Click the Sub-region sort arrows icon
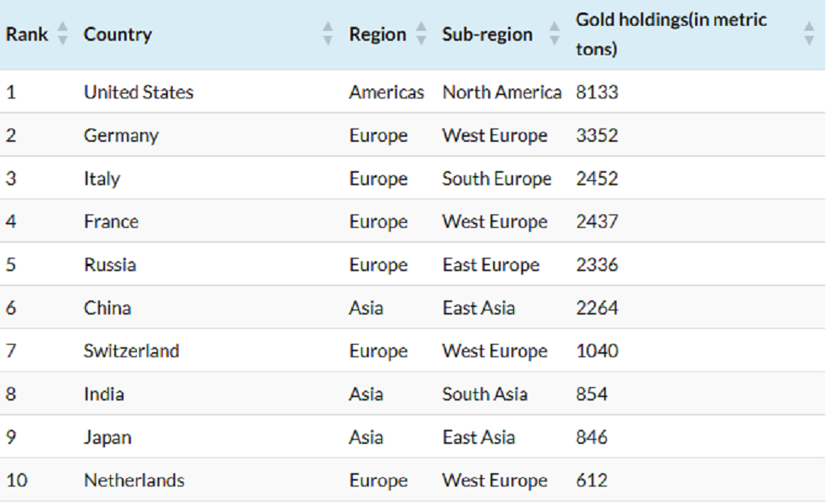Screen dimensions: 826x504 (x=555, y=34)
